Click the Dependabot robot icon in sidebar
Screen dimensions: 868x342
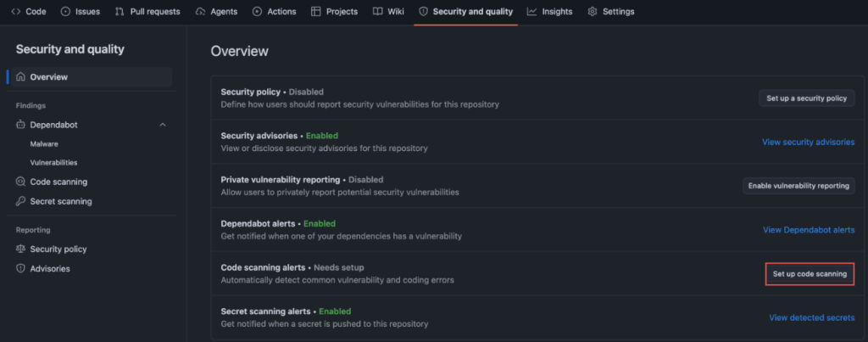[21, 125]
